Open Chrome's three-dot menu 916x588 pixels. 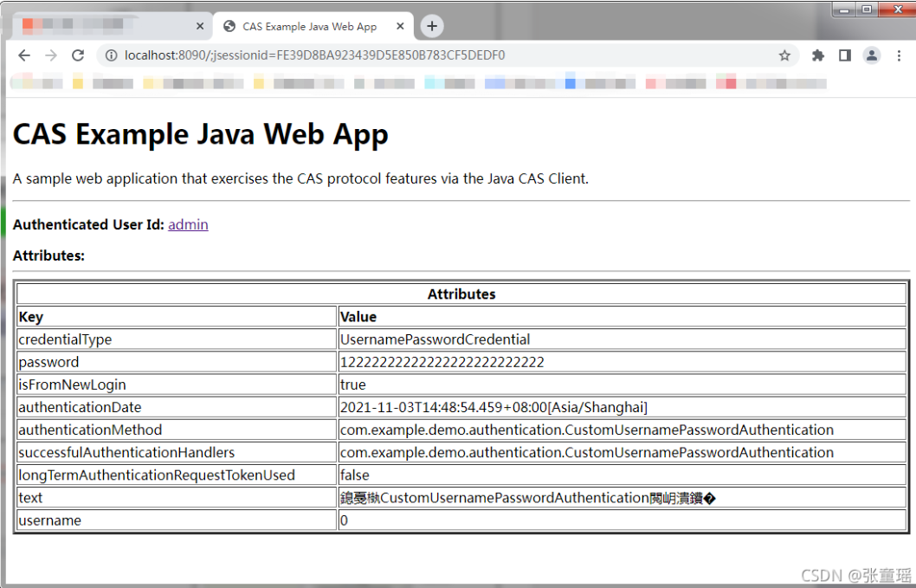click(900, 55)
